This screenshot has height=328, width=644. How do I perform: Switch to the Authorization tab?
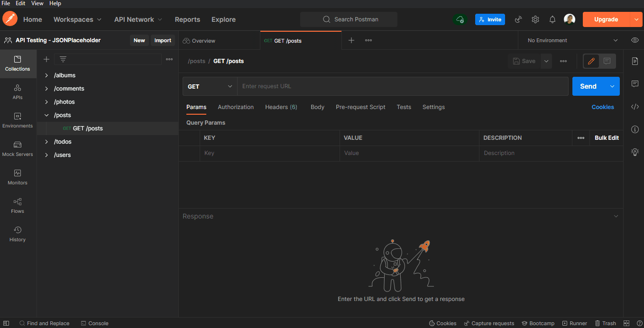(236, 107)
